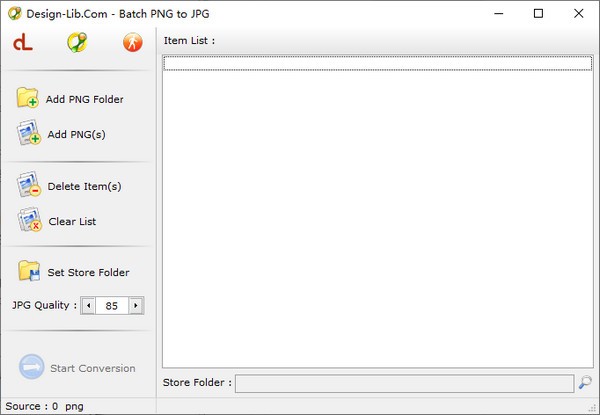Click the magnifier icon beside Store Folder field

(x=585, y=382)
